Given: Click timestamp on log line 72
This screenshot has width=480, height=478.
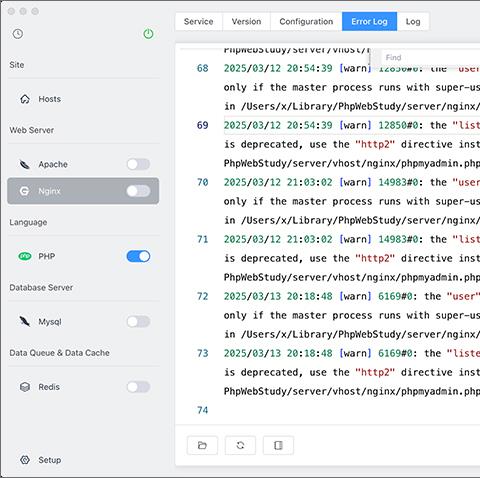Looking at the screenshot, I should pos(278,296).
